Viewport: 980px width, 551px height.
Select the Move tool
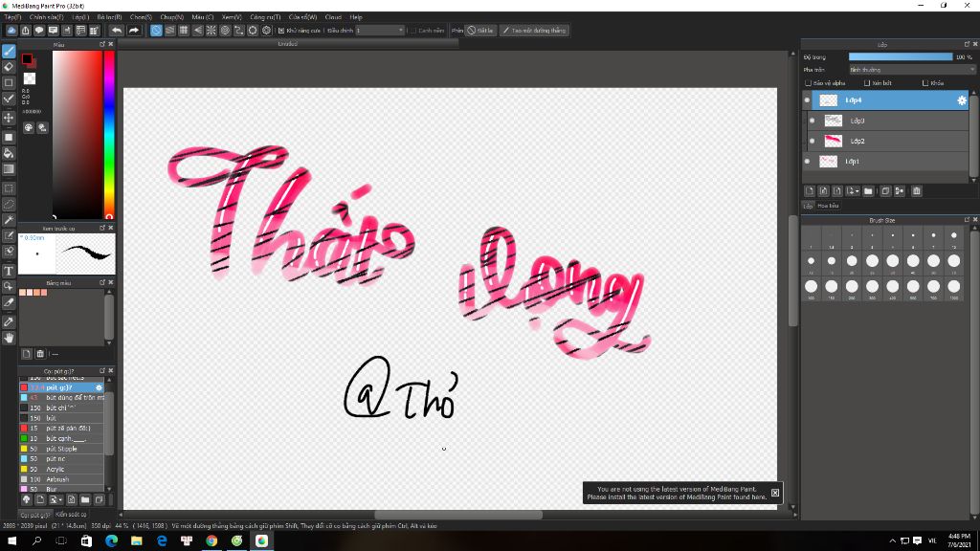coord(9,118)
